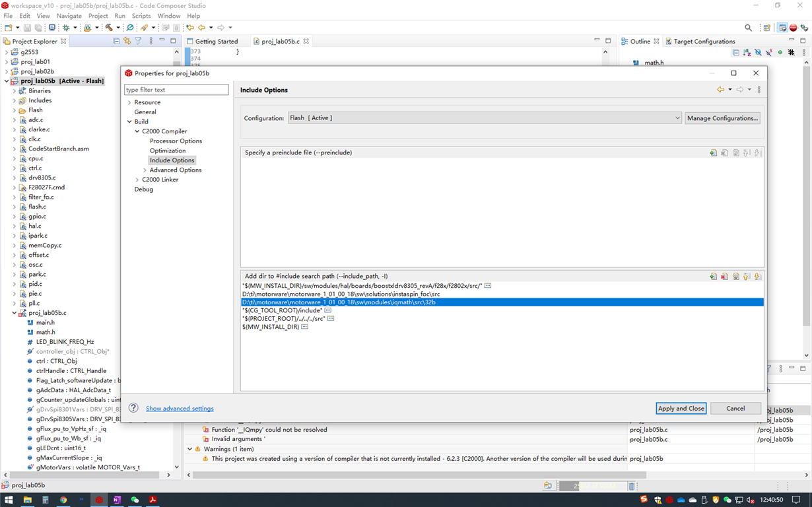
Task: Select Processor Options in tree
Action: coord(176,141)
